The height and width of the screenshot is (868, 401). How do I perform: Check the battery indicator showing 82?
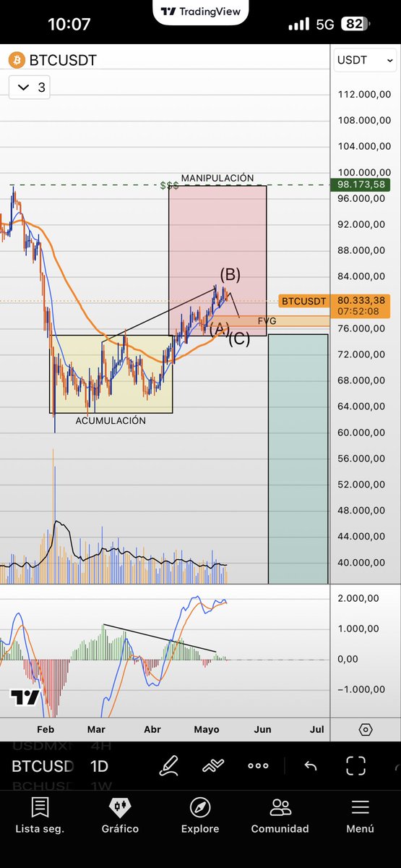354,24
